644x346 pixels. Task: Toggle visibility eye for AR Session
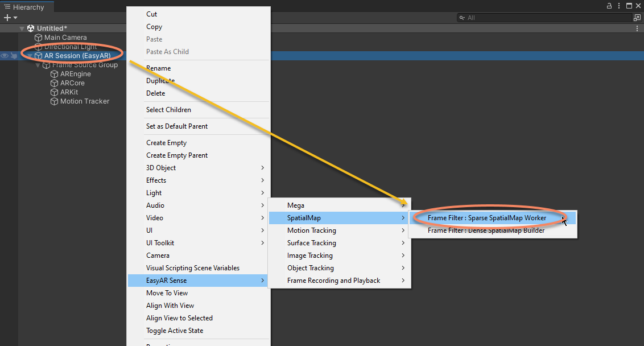point(5,56)
